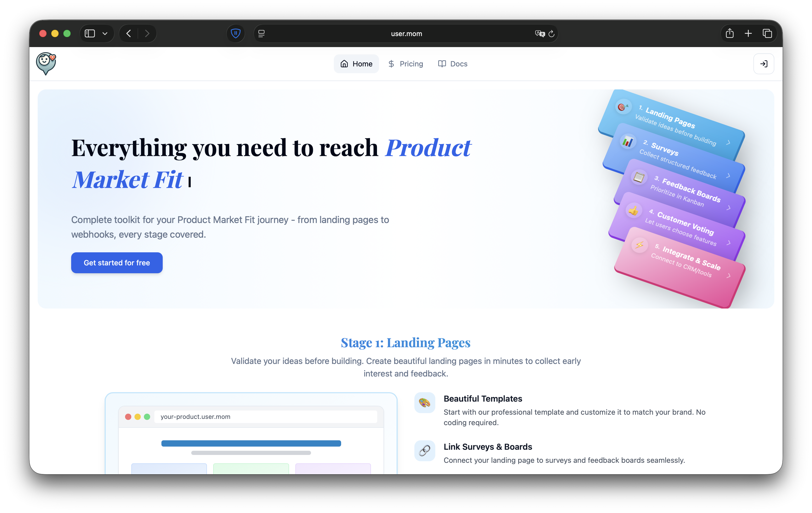Click the palette icon beside Beautiful Templates

pyautogui.click(x=425, y=403)
